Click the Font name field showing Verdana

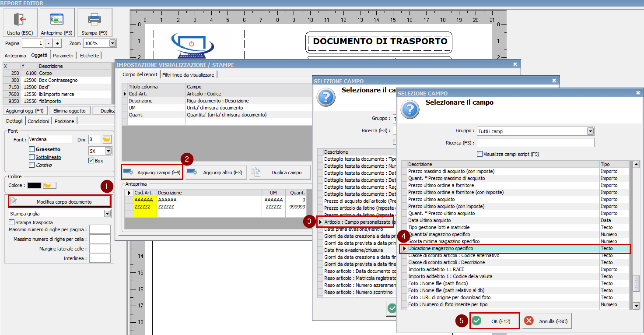click(x=50, y=139)
